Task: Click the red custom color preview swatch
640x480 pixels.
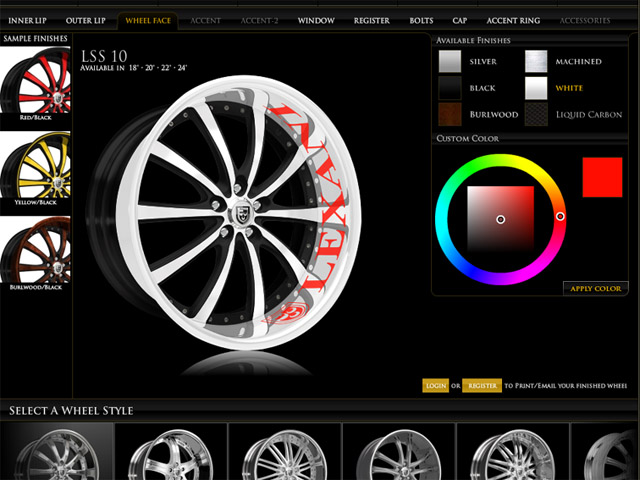Action: (x=602, y=177)
